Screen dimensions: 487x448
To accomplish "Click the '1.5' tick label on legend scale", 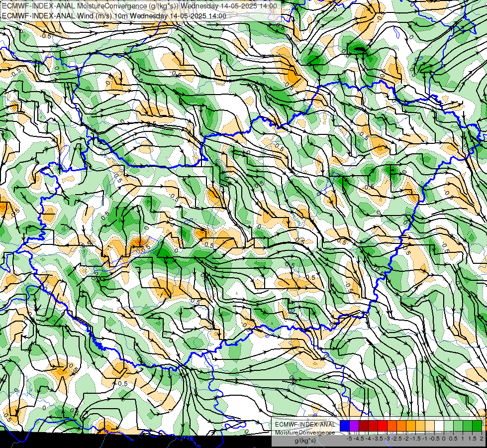I will point(472,439).
